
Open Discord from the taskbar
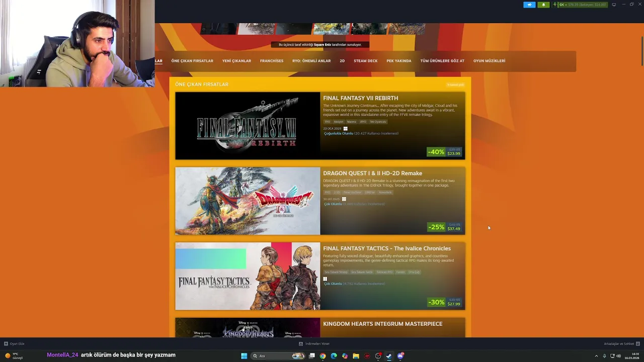pyautogui.click(x=400, y=356)
